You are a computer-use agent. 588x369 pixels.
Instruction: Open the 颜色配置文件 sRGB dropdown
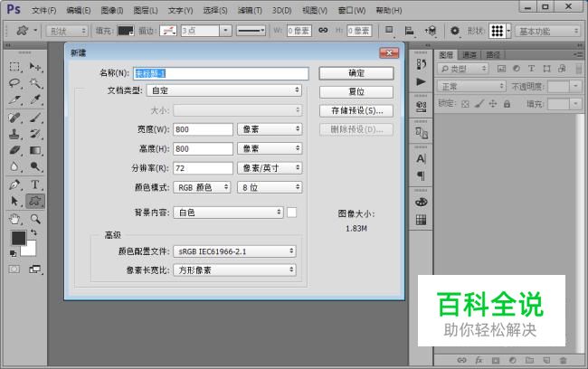coord(234,251)
